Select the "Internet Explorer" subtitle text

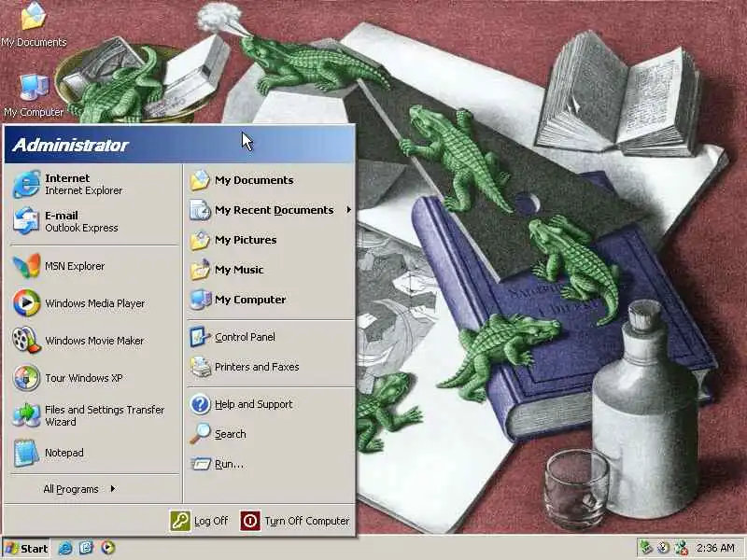(x=84, y=190)
